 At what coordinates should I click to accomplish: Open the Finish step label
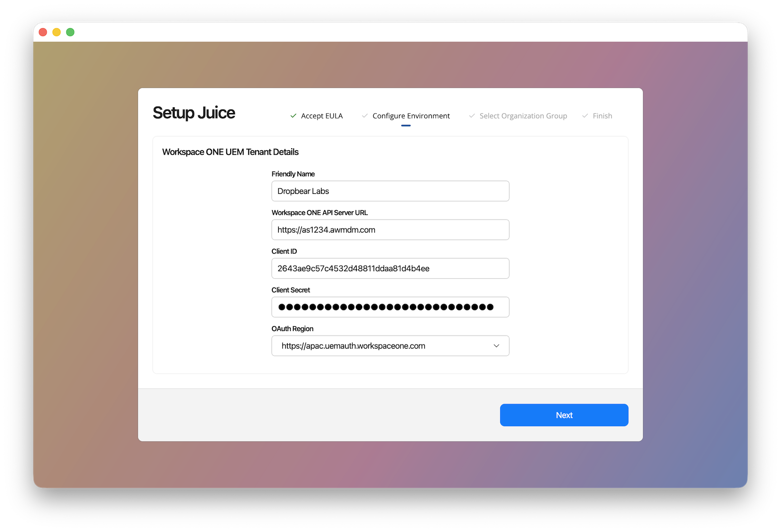(602, 116)
